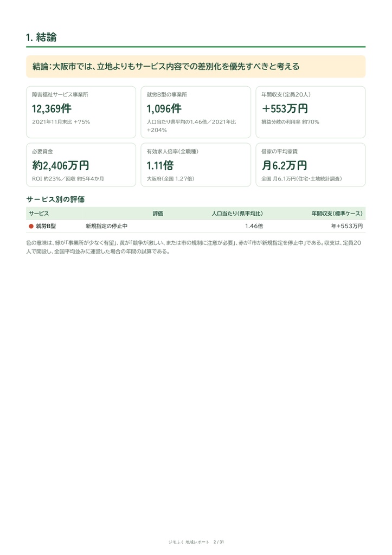The height and width of the screenshot is (555, 392).
Task: Click the '障害福祉サービス事業所' card label
Action: tap(60, 94)
